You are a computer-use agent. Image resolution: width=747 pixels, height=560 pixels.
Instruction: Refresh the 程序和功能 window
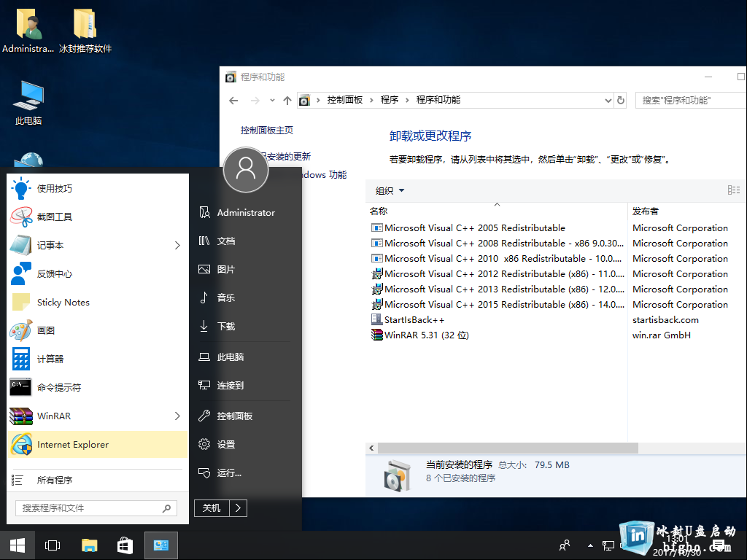click(x=621, y=101)
